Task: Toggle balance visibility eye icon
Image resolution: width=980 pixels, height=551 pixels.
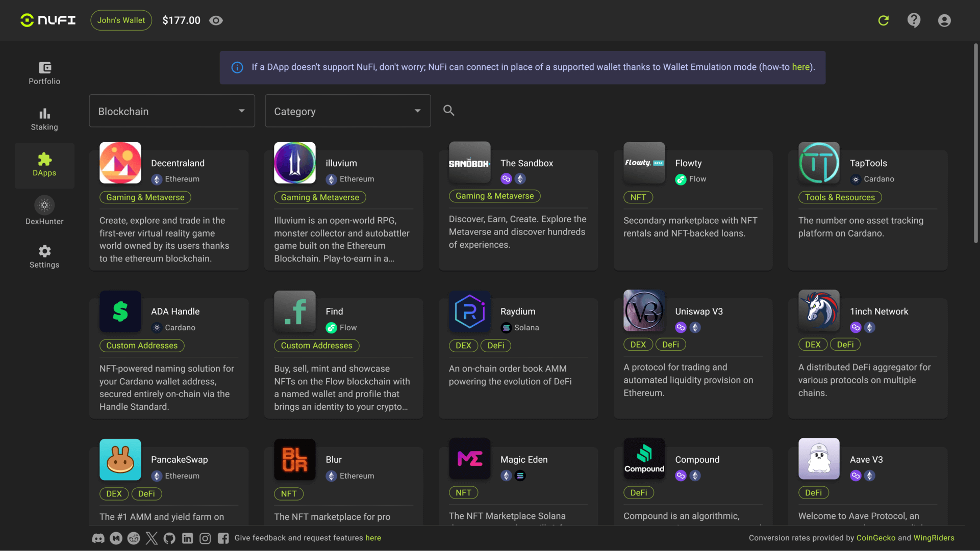Action: 216,20
